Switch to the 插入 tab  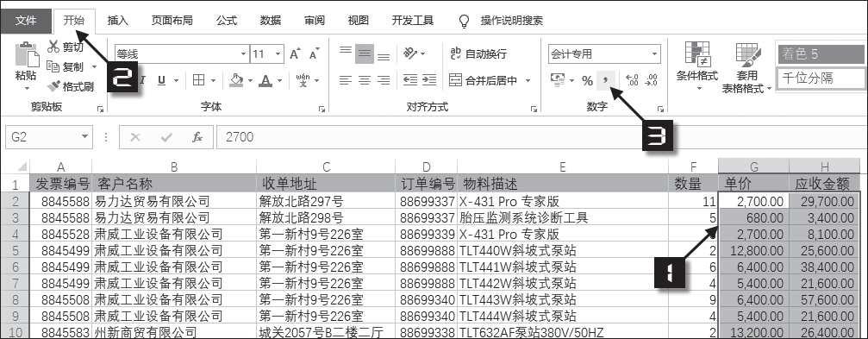click(x=117, y=21)
